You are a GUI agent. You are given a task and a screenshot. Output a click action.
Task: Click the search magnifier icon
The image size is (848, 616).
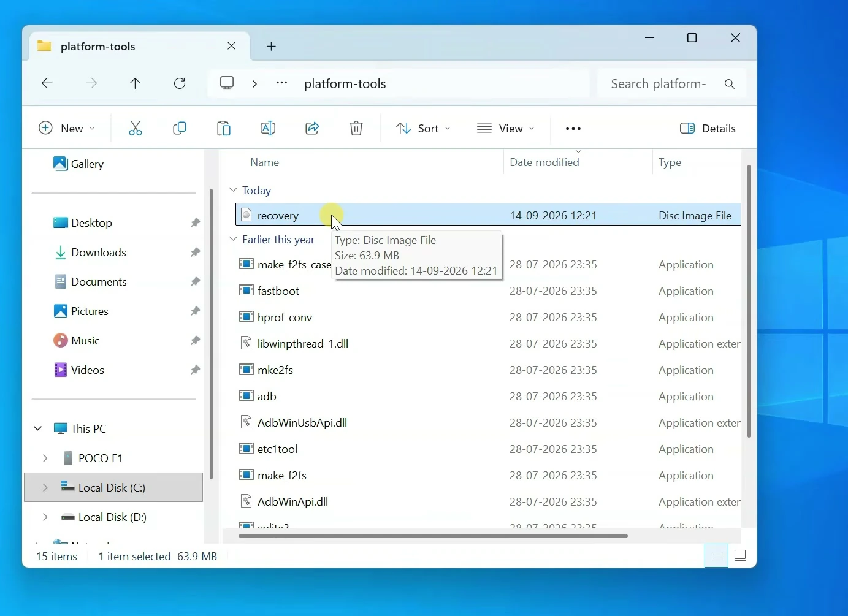pos(729,84)
